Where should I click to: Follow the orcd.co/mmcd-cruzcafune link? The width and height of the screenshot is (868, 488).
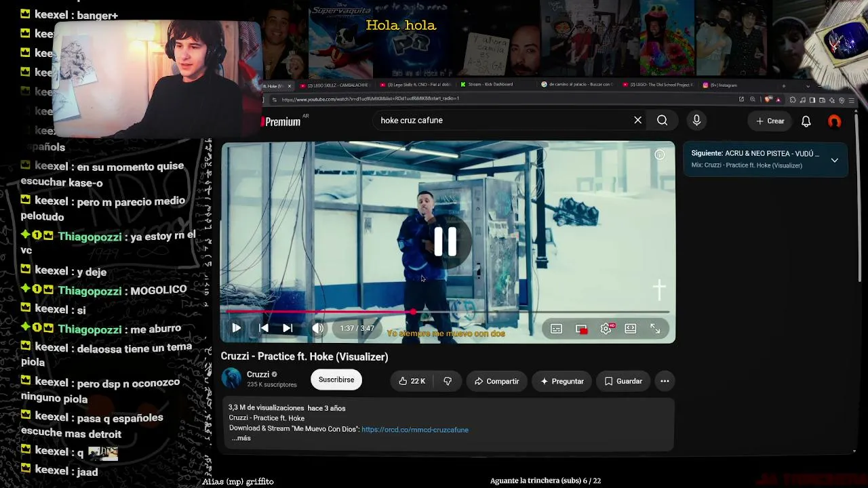415,430
